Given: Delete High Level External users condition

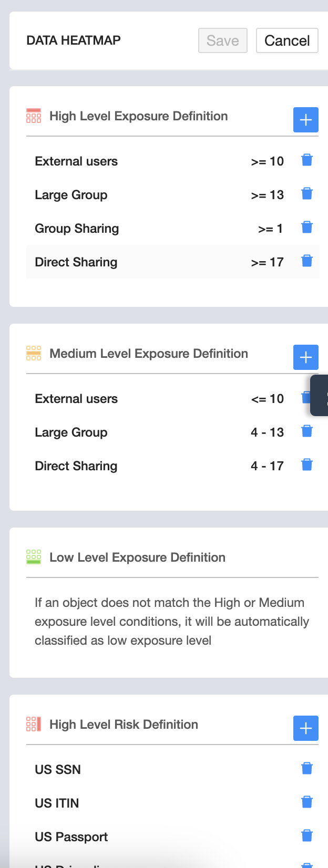Looking at the screenshot, I should [x=307, y=160].
